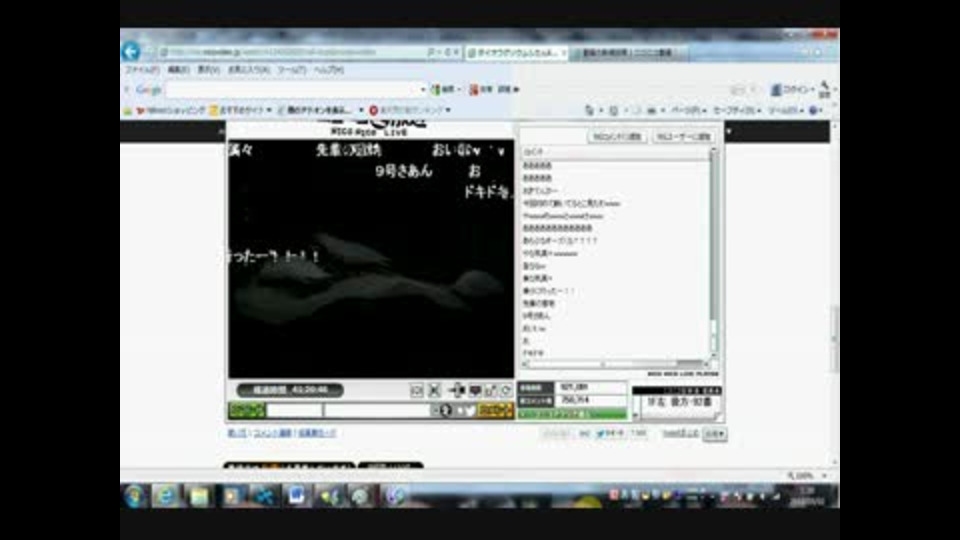Open the ページ(P) command bar dropdown
This screenshot has height=540, width=960.
[x=688, y=110]
